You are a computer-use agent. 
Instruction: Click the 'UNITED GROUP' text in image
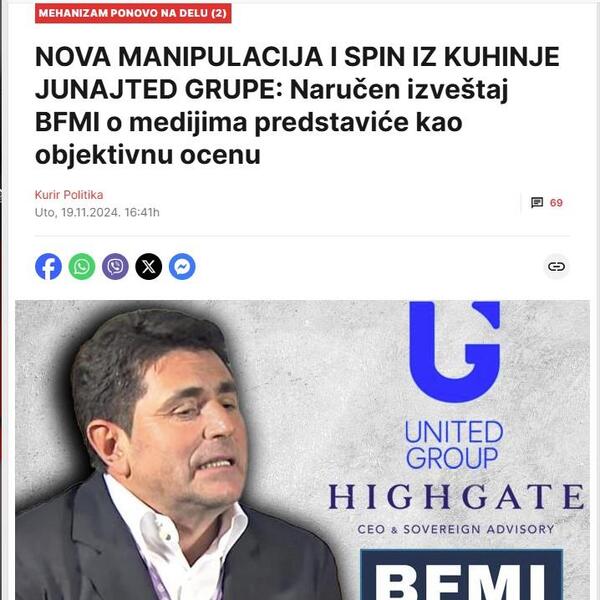454,445
